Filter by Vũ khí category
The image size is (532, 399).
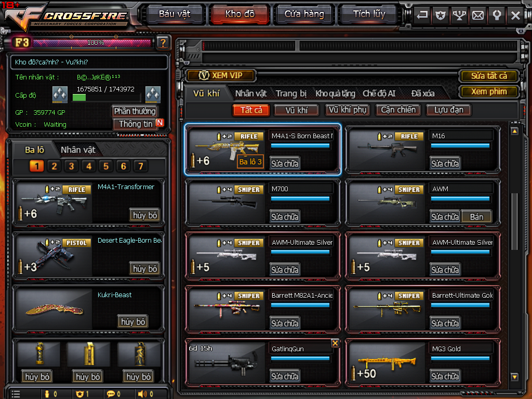click(296, 110)
